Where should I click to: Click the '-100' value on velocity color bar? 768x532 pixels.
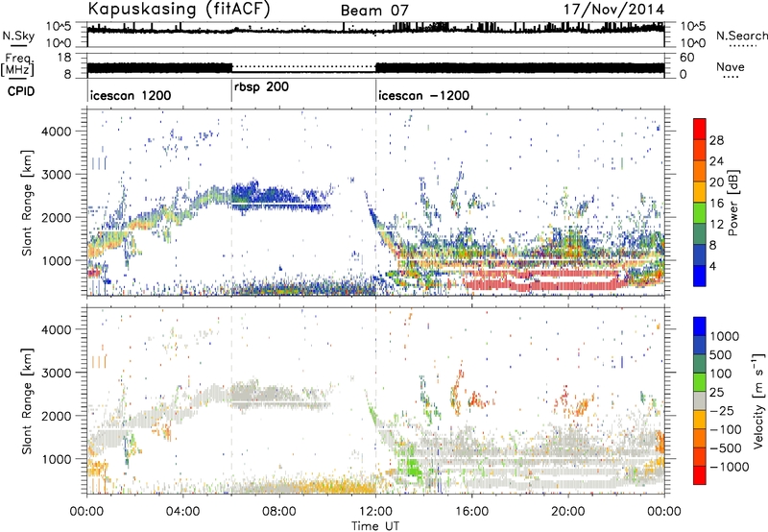click(726, 429)
